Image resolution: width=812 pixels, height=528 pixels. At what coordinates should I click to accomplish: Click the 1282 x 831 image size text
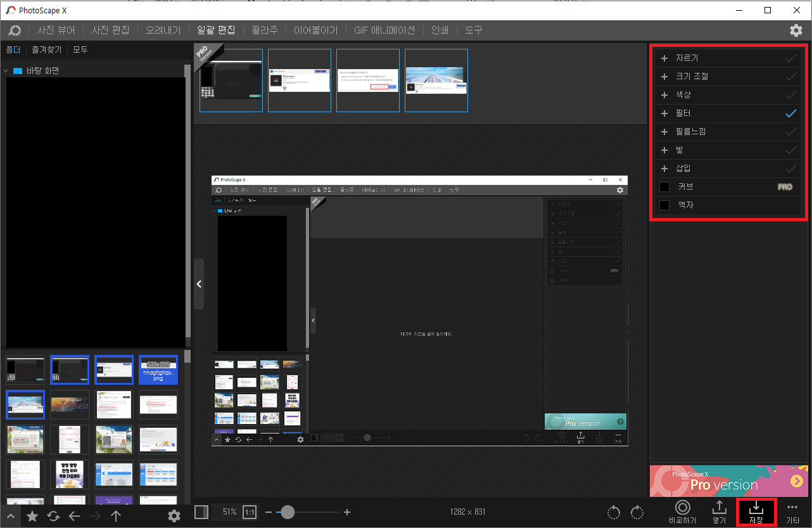(x=467, y=512)
